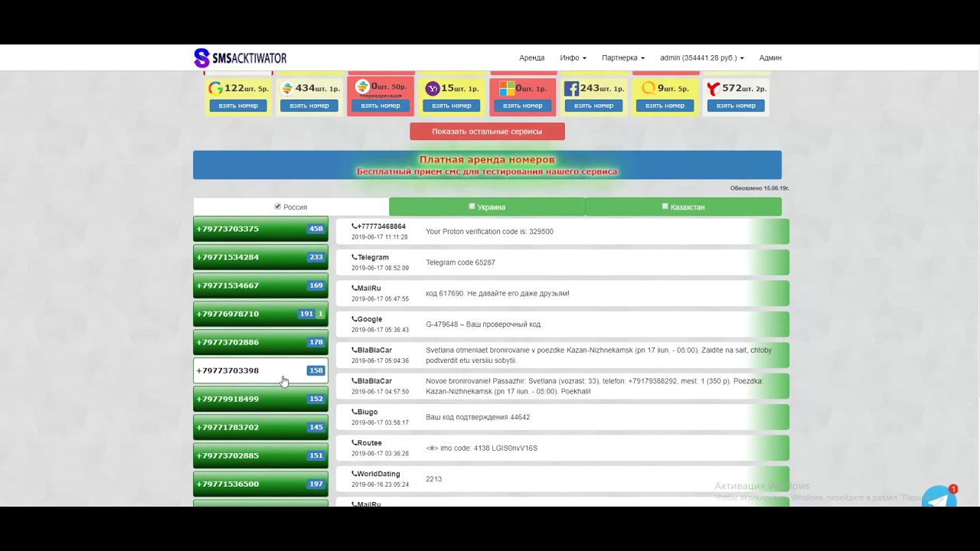Toggle the Казахстан checkbox
Screen dimensions: 980x551
click(x=665, y=207)
